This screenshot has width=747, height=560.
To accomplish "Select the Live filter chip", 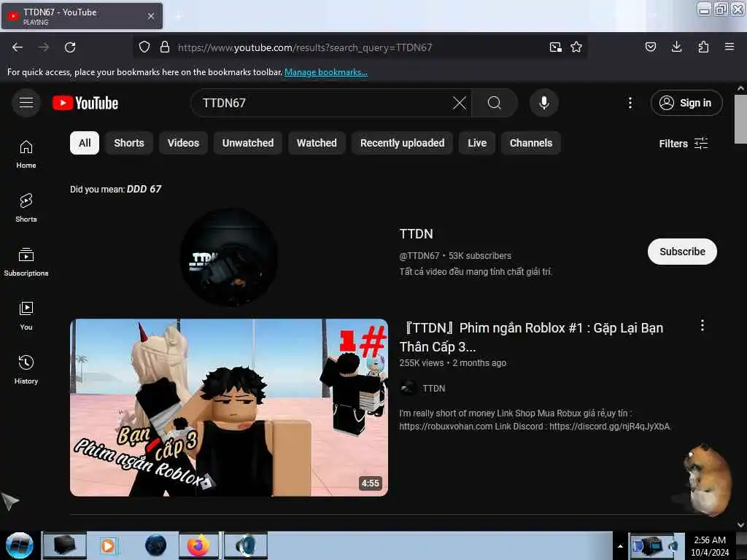I will pos(477,143).
